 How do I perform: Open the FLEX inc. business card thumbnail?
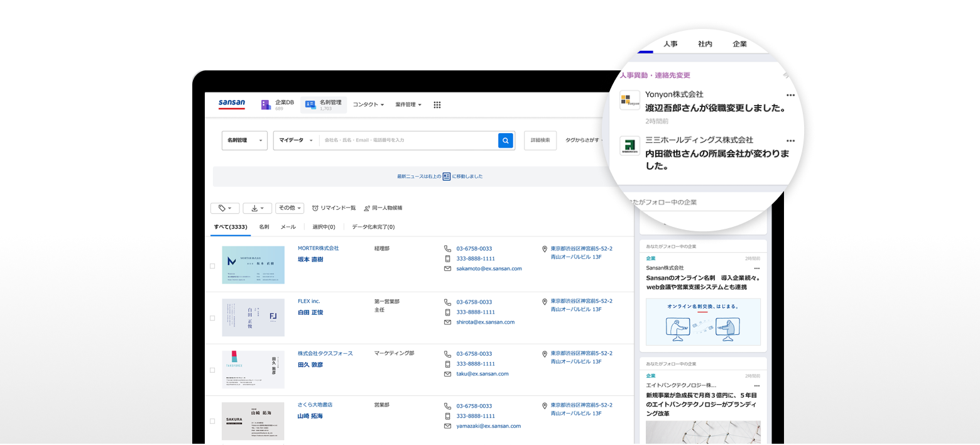tap(253, 317)
